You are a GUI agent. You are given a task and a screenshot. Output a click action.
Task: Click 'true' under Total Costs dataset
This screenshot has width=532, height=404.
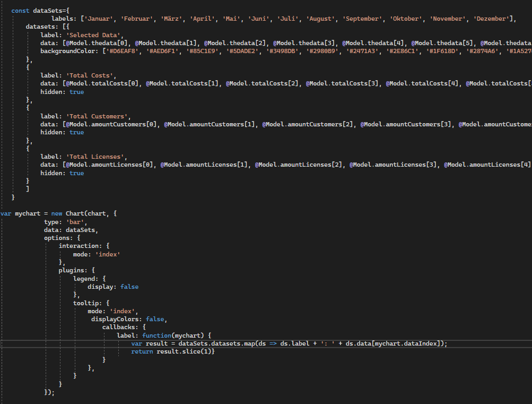[x=77, y=92]
